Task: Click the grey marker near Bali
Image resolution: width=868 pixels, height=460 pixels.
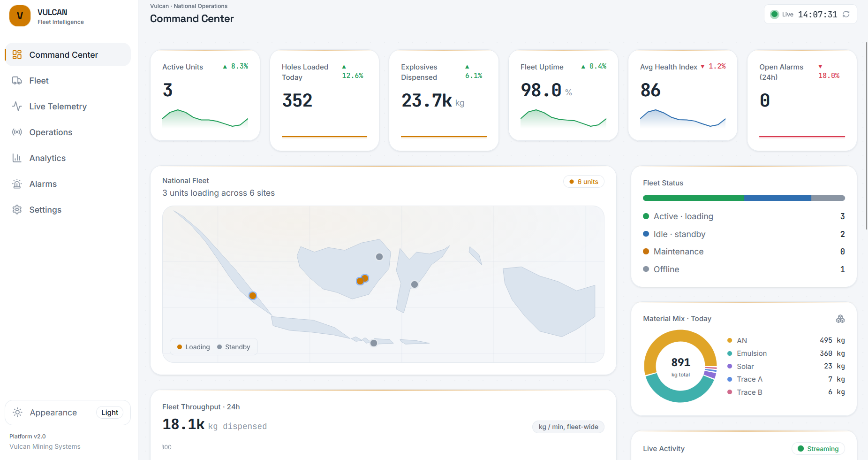Action: tap(374, 343)
